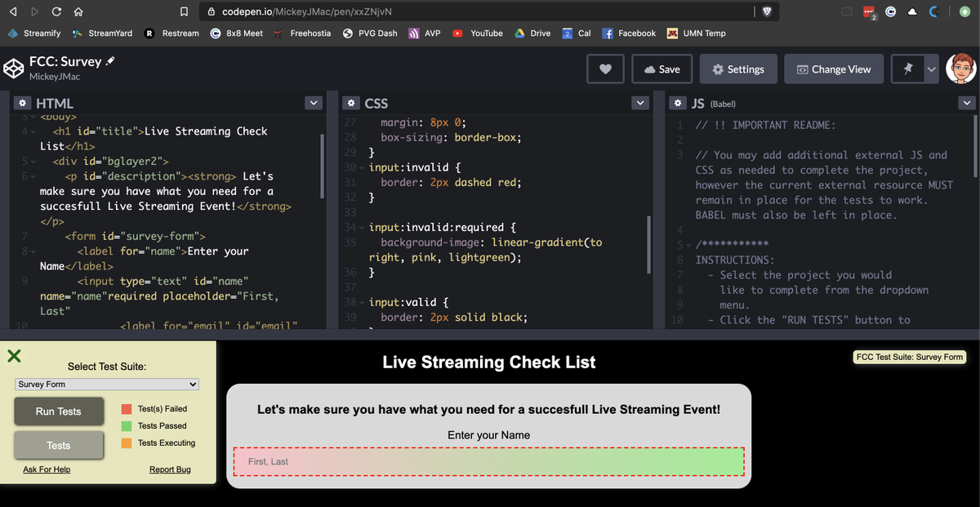Screen dimensions: 980x507
Task: Click the CodePen logo icon
Action: [x=14, y=69]
